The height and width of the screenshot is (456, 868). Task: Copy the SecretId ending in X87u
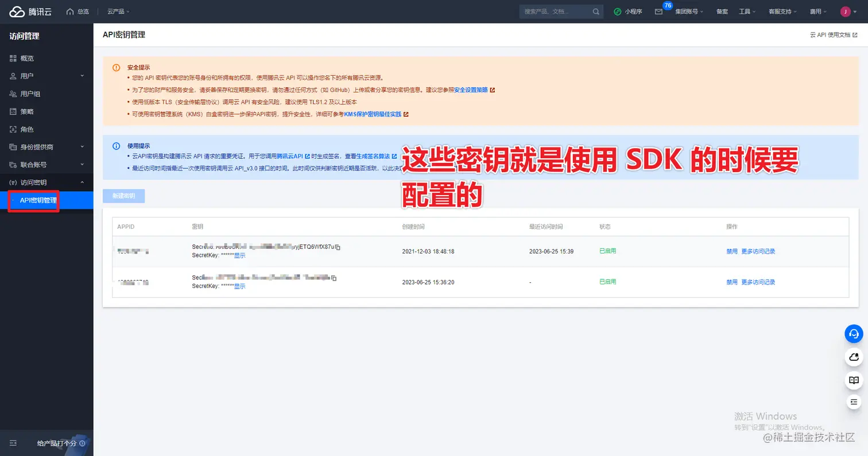click(338, 247)
